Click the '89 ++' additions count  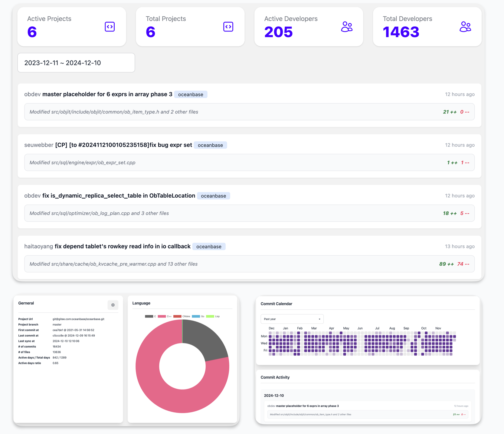(x=446, y=264)
